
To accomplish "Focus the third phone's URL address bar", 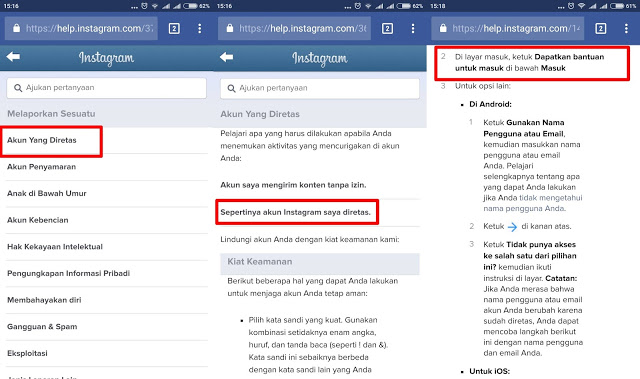I will tap(508, 28).
